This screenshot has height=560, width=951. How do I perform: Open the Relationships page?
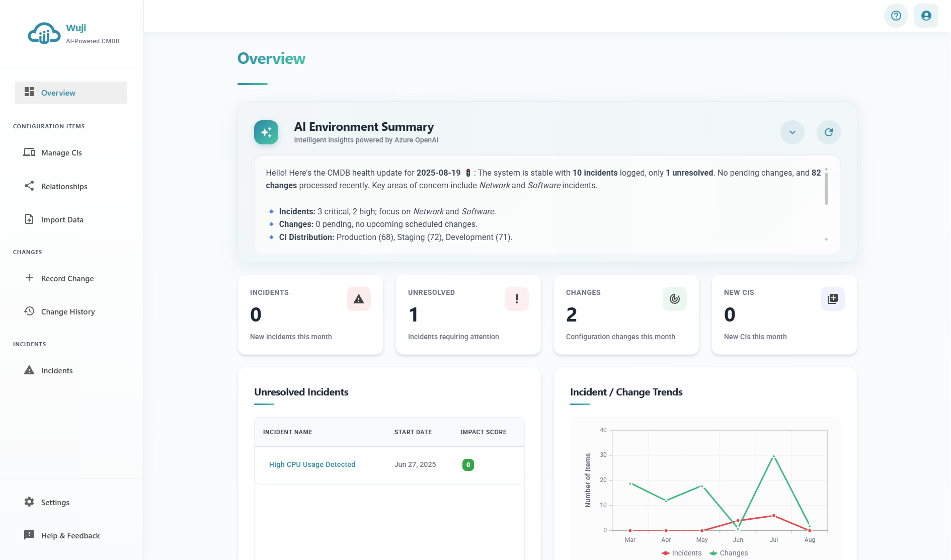click(64, 186)
